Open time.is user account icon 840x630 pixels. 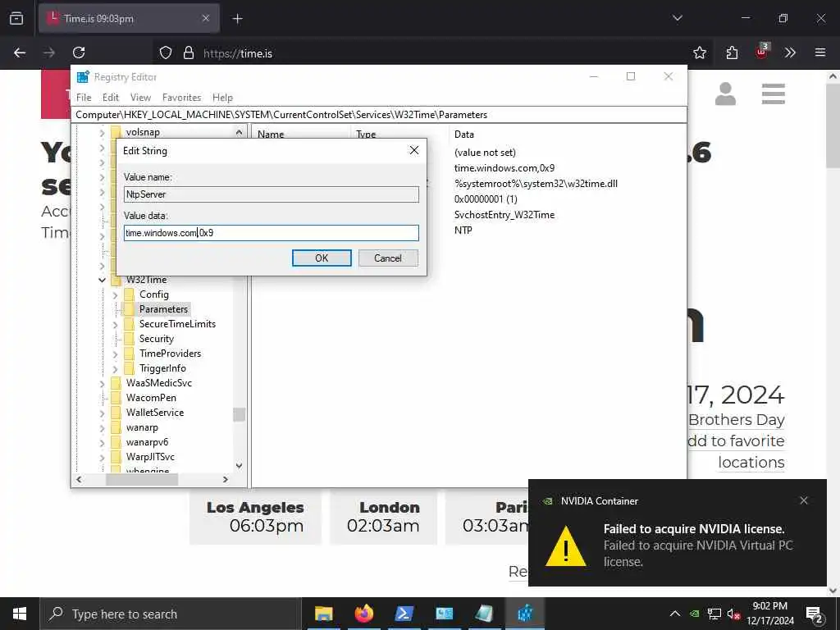point(725,94)
